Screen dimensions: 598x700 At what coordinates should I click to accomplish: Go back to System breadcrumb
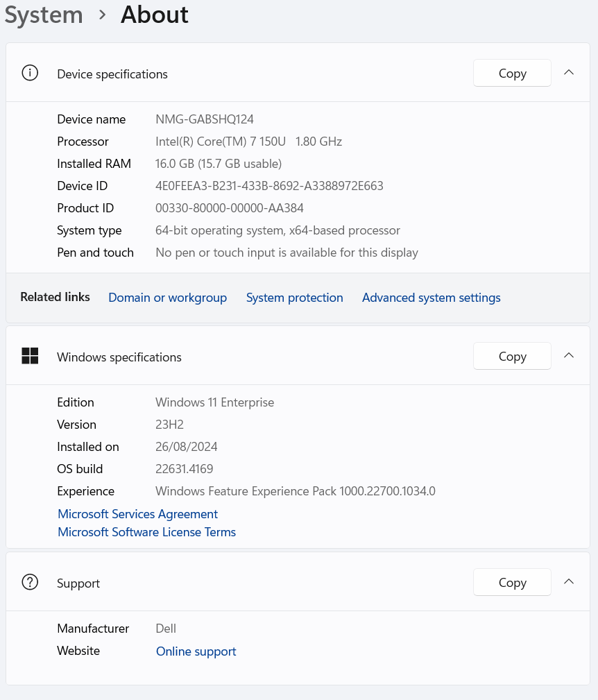click(x=44, y=15)
